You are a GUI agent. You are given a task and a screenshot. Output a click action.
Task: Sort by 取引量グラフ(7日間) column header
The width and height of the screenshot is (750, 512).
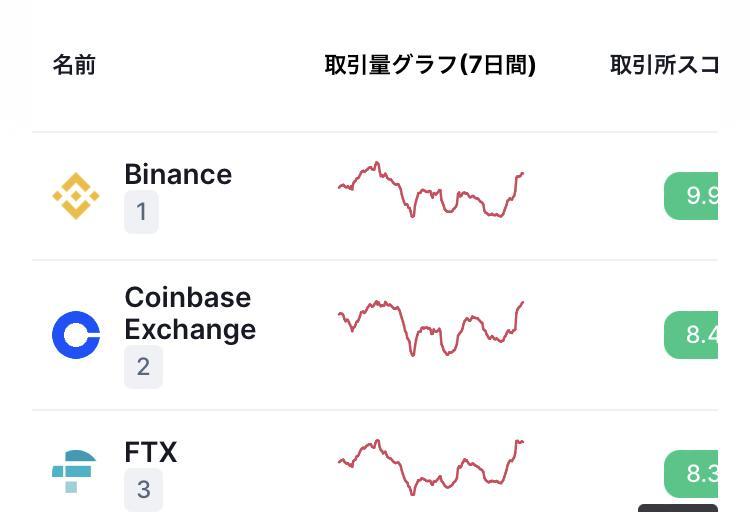(x=430, y=65)
